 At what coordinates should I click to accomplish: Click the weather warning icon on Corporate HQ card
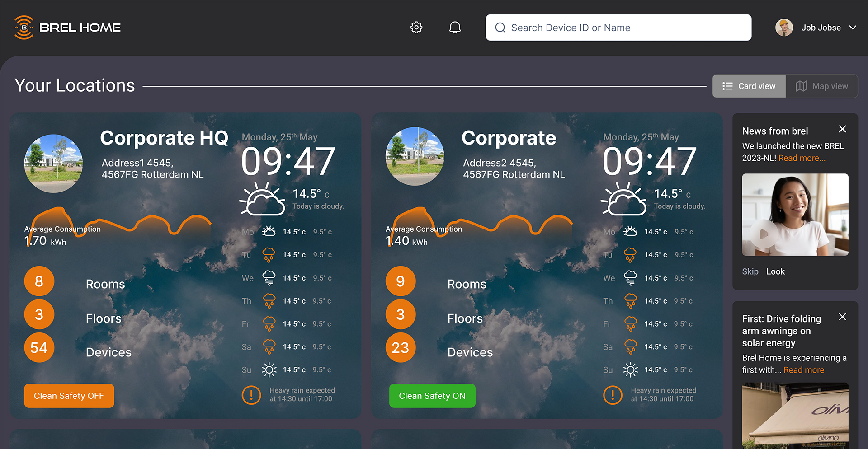click(x=251, y=395)
